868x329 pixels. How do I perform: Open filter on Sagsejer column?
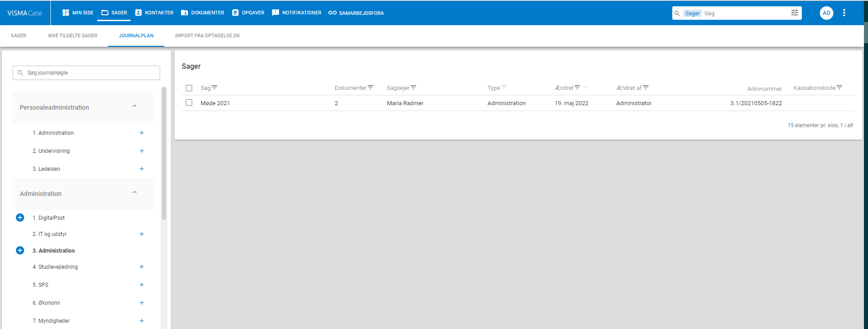tap(414, 88)
